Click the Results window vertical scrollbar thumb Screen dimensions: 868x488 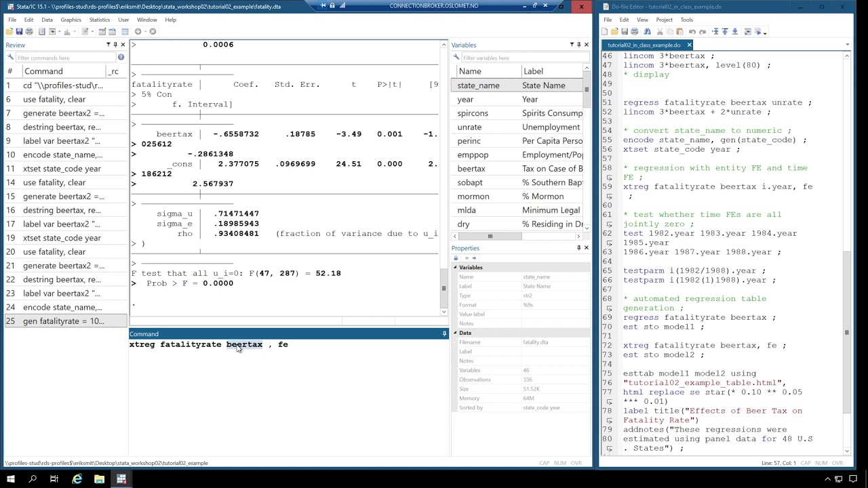443,288
